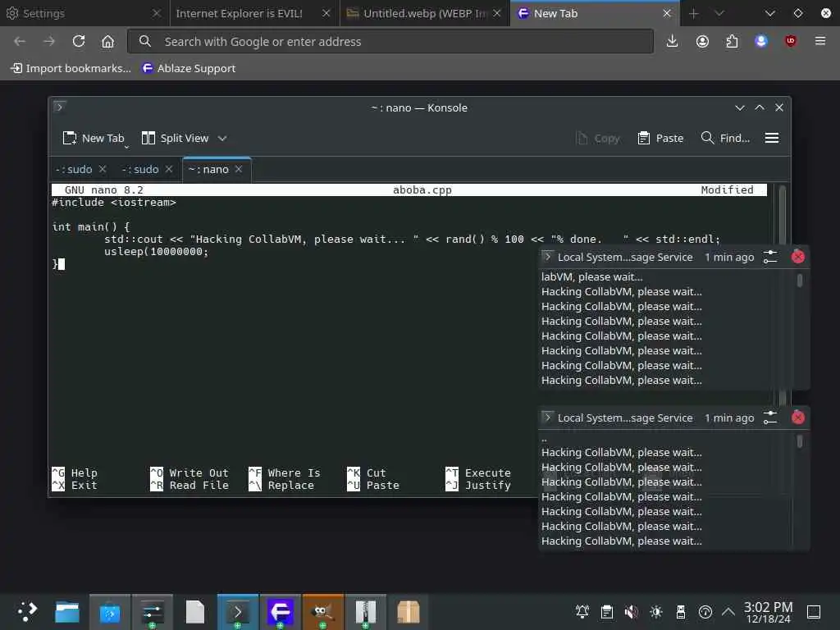This screenshot has width=840, height=630.
Task: Click New Tab button in Konsole toolbar
Action: point(94,138)
